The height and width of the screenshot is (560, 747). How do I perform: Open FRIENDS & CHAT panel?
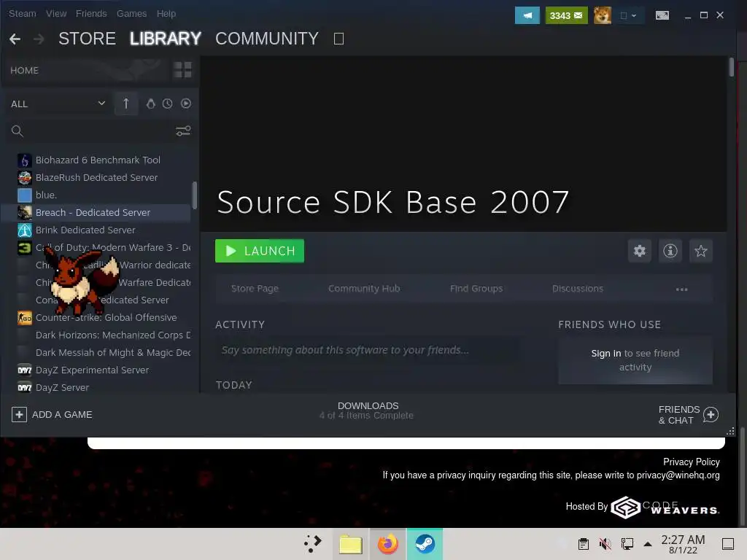point(689,415)
